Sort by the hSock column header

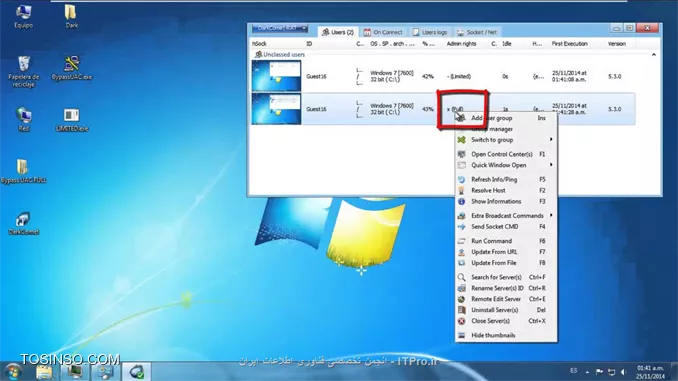pyautogui.click(x=259, y=44)
